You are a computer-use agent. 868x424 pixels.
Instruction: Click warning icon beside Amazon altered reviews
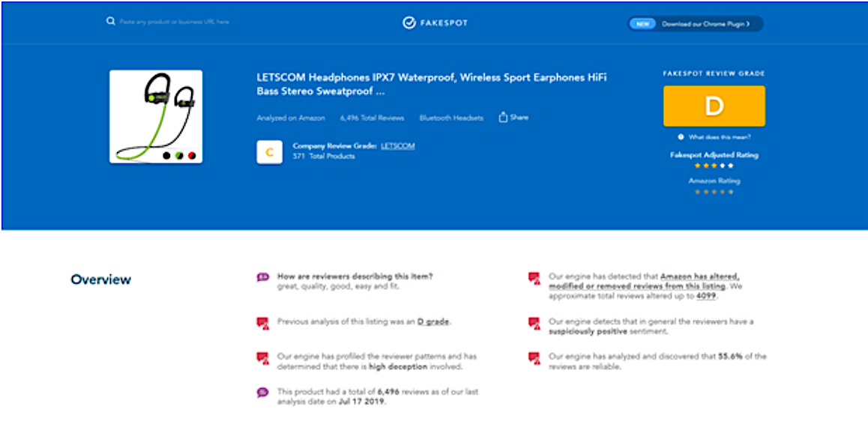534,278
